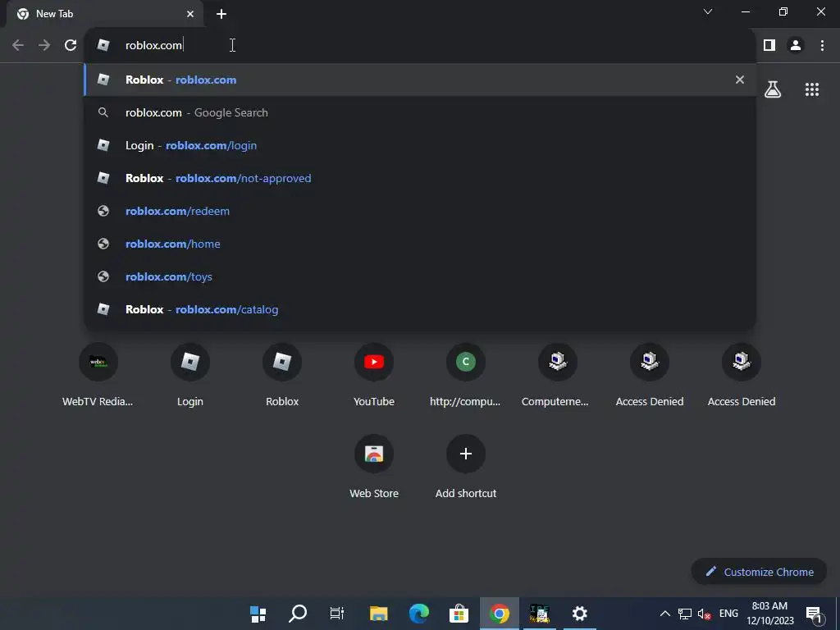The image size is (840, 630).
Task: Open Microsoft Store from taskbar
Action: [459, 614]
